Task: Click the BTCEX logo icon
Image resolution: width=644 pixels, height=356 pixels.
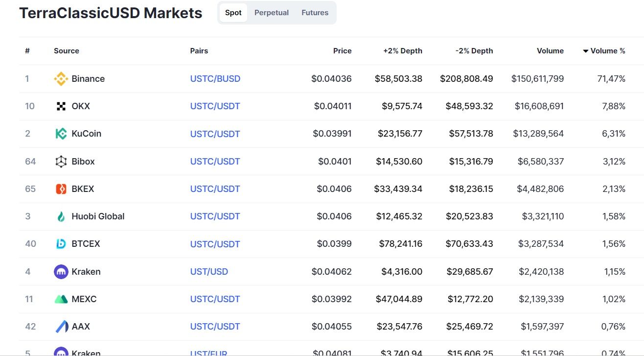Action: [x=61, y=244]
